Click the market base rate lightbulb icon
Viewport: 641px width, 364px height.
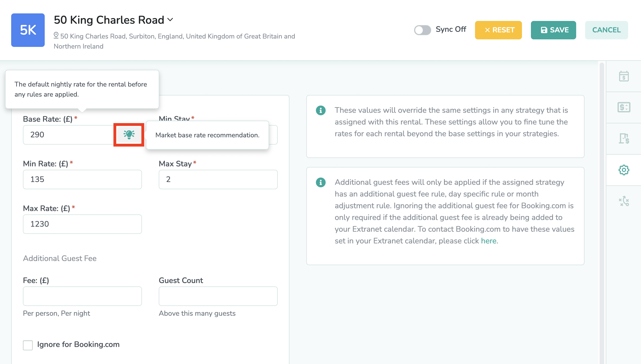tap(129, 135)
